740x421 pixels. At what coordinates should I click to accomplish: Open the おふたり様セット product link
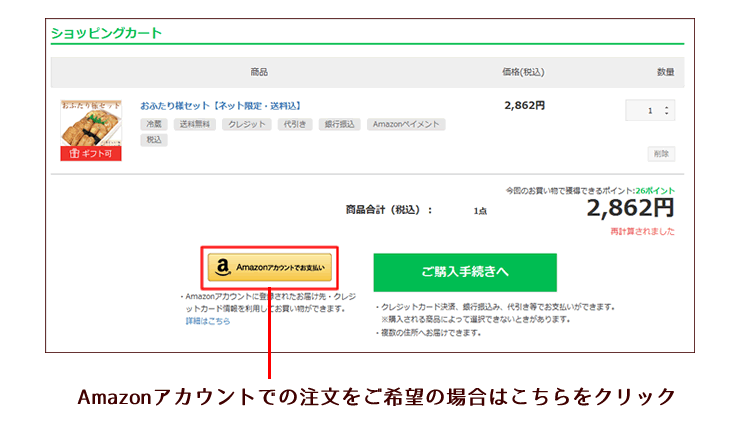(x=220, y=105)
